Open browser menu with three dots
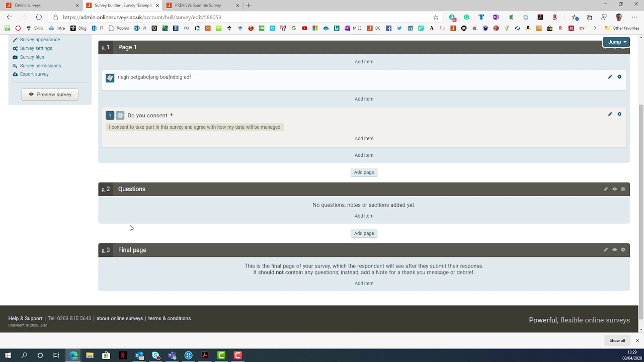 tap(634, 17)
